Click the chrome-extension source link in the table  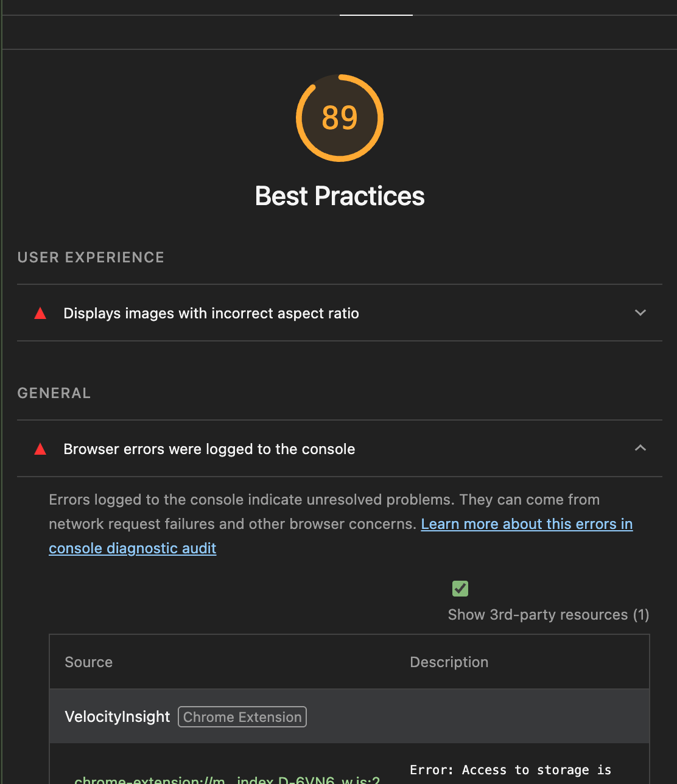[x=225, y=779]
